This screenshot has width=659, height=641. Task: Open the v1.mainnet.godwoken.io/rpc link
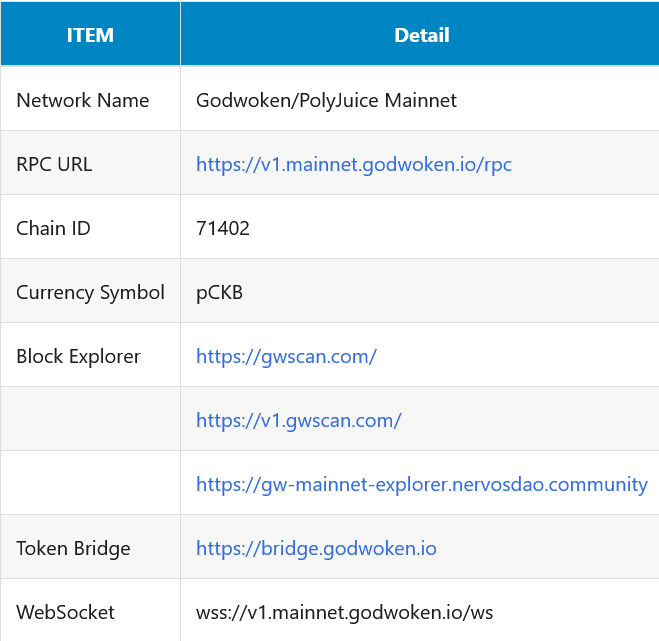[x=354, y=164]
